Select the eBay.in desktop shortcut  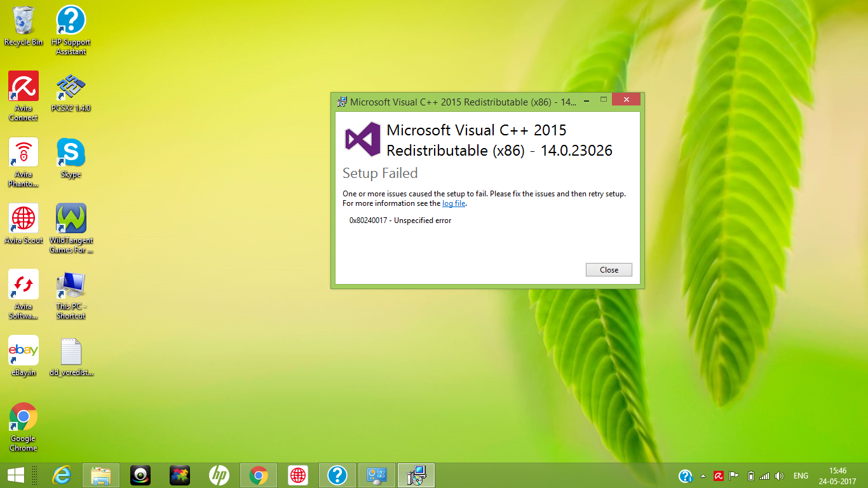[x=24, y=356]
